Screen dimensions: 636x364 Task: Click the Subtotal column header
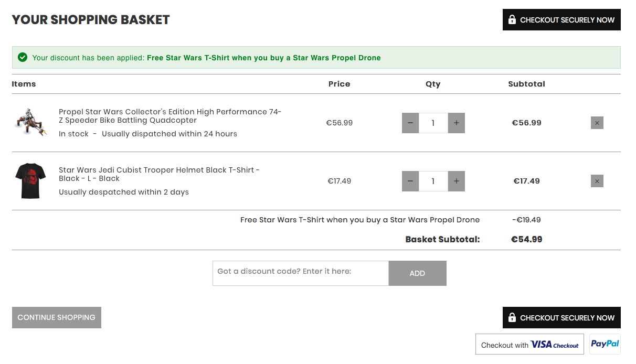pyautogui.click(x=527, y=84)
